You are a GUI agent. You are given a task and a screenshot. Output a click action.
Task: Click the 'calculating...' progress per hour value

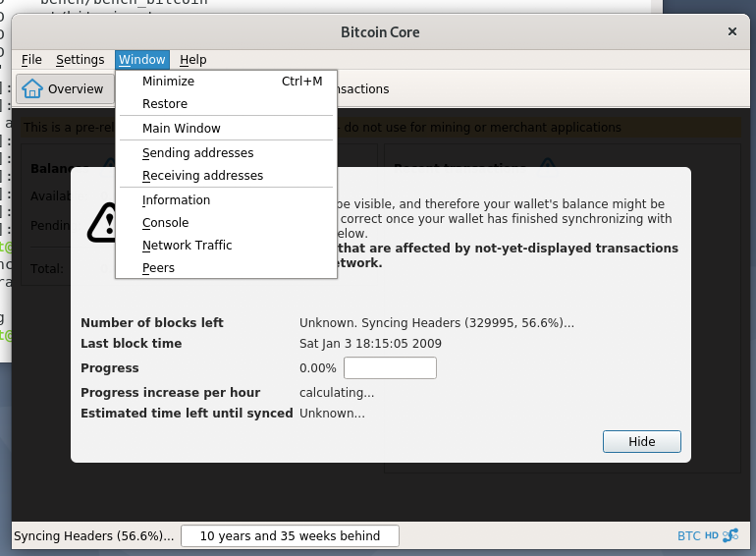[x=337, y=393]
